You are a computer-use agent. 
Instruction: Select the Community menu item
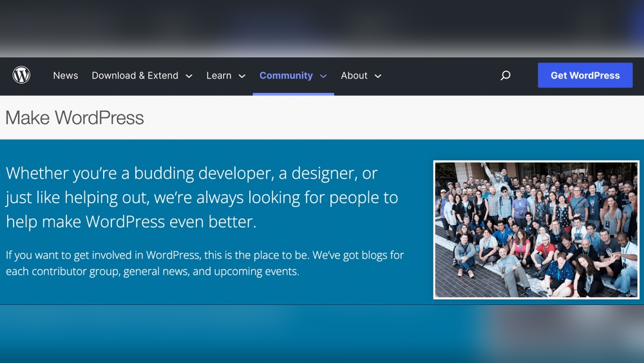(x=286, y=75)
